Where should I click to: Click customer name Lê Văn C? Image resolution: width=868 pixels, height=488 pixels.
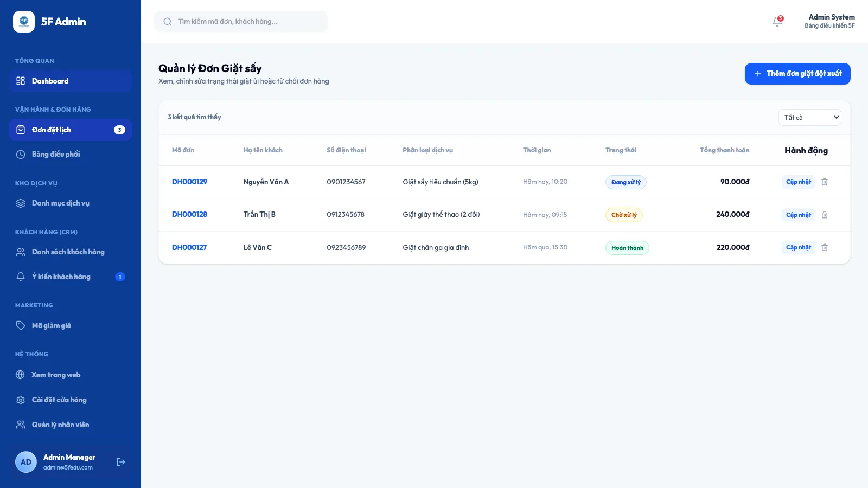257,247
